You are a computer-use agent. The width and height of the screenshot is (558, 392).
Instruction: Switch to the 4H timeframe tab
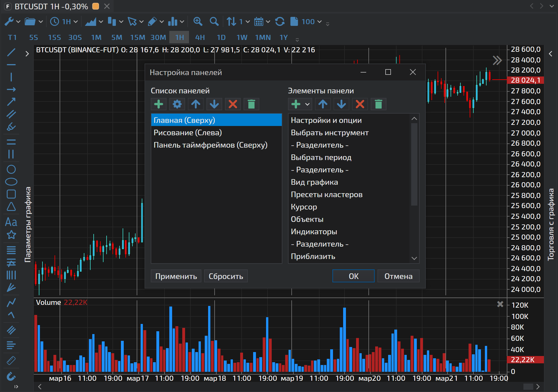pyautogui.click(x=200, y=37)
